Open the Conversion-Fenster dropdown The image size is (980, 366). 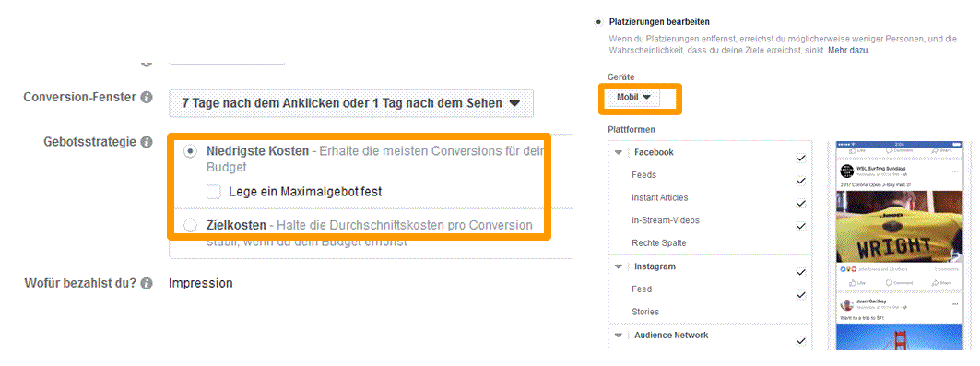(x=351, y=103)
